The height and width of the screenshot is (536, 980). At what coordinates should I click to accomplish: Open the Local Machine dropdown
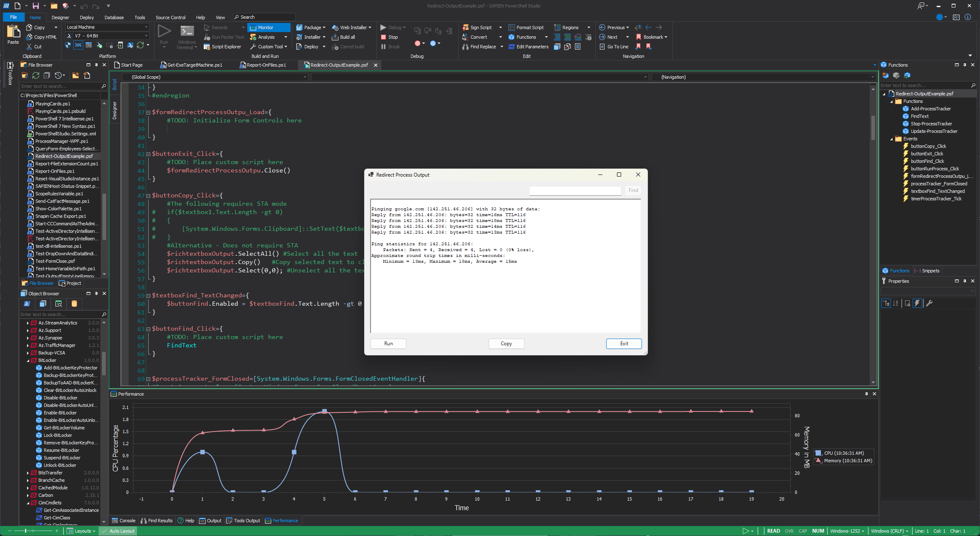107,27
